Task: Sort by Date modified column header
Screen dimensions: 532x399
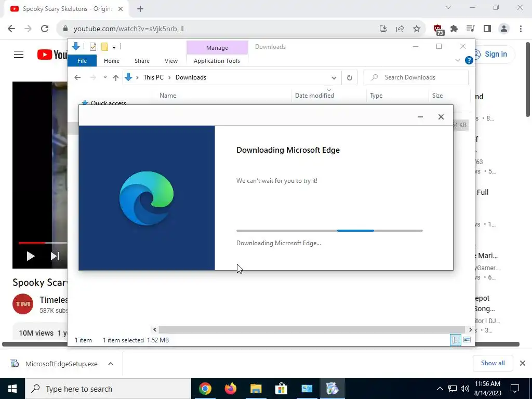Action: point(314,96)
